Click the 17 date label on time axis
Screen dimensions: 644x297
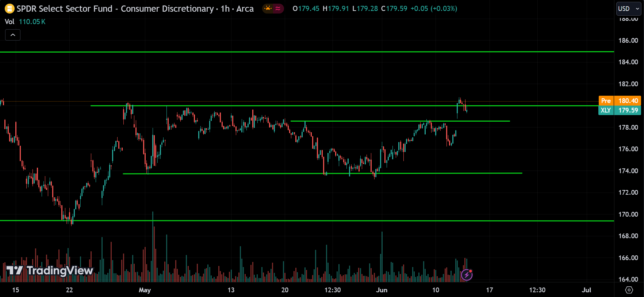[x=490, y=290]
